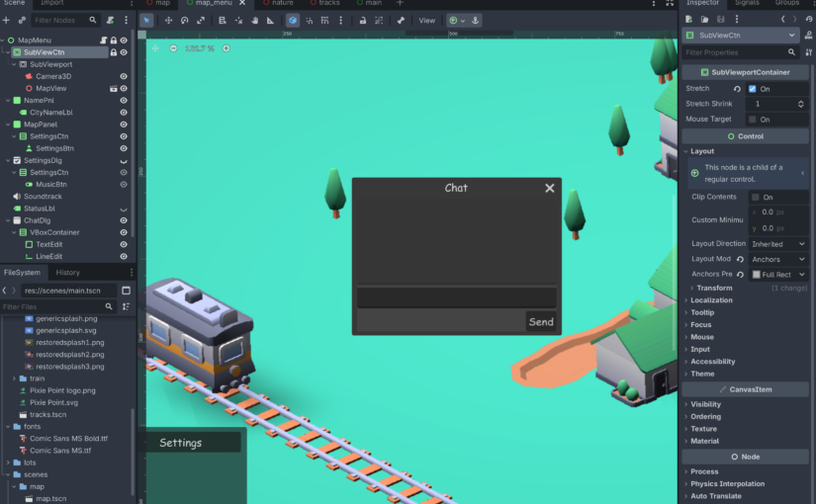Enable the Clip Contents checkbox

click(x=754, y=198)
